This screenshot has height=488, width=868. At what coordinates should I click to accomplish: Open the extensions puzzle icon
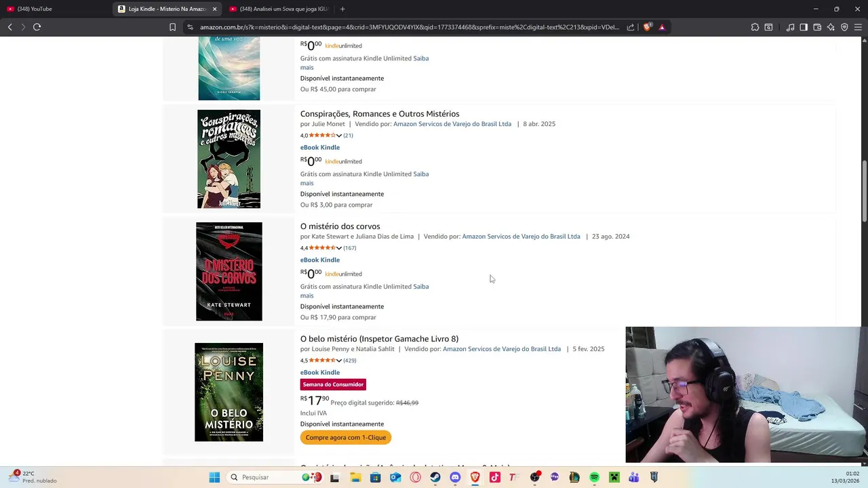pyautogui.click(x=755, y=27)
